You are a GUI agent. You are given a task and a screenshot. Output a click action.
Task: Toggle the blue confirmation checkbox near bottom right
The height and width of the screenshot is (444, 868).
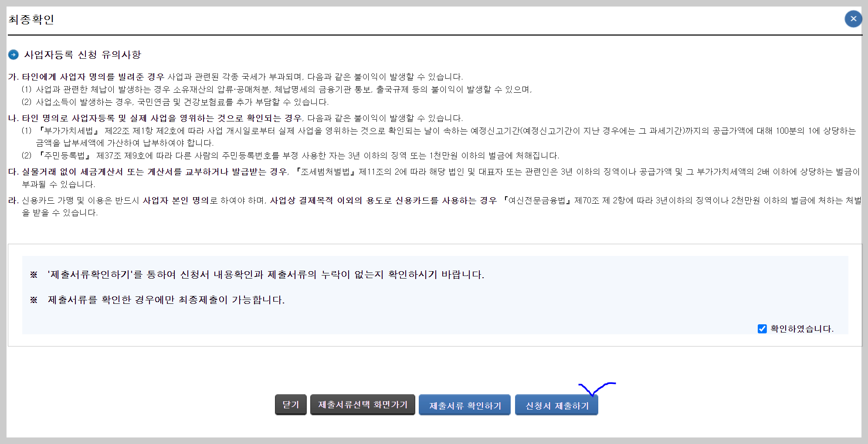point(762,330)
